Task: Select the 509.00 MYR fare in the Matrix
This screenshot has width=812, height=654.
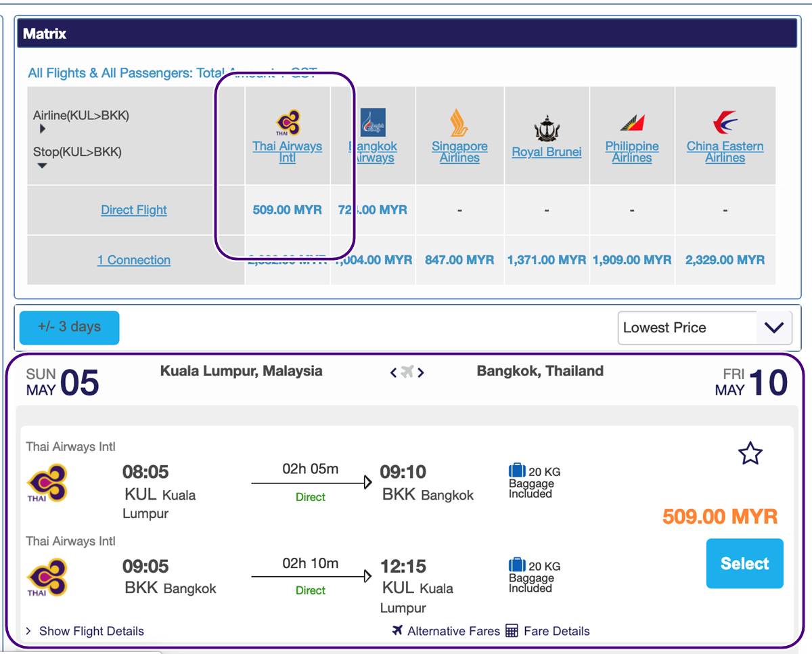Action: (288, 210)
